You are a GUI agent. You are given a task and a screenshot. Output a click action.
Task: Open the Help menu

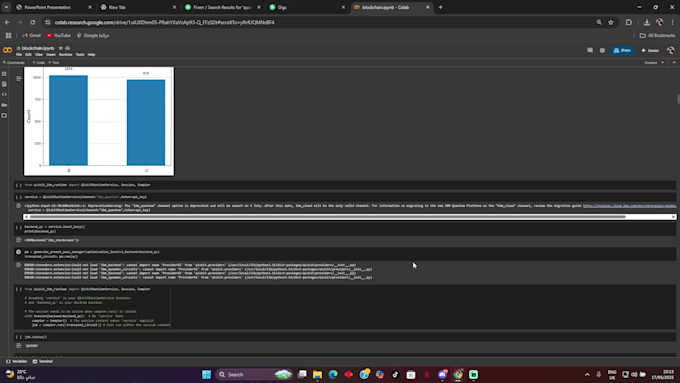tap(91, 55)
